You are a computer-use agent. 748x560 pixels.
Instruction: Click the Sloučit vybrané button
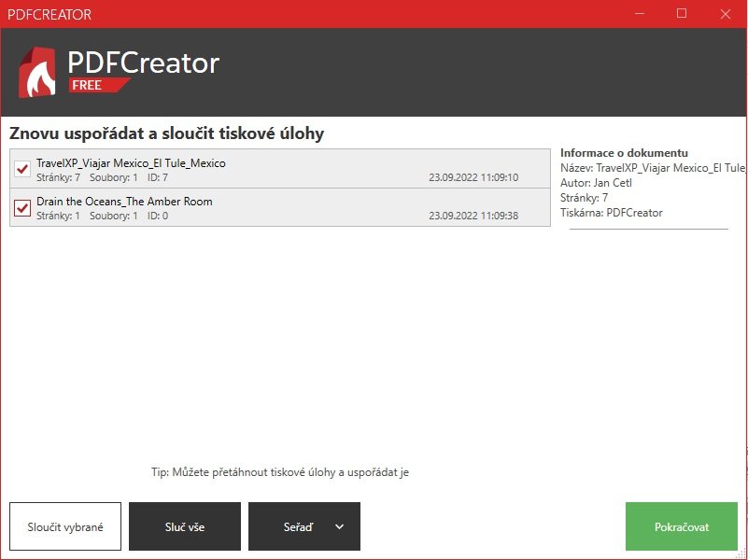click(x=65, y=526)
